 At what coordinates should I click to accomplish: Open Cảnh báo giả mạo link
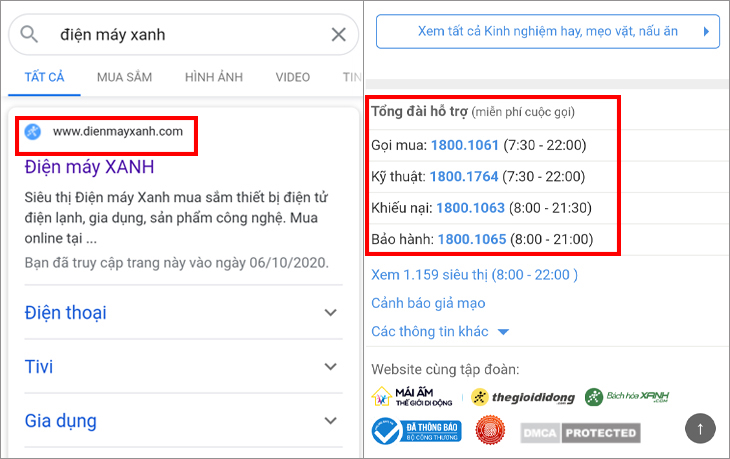(x=428, y=303)
